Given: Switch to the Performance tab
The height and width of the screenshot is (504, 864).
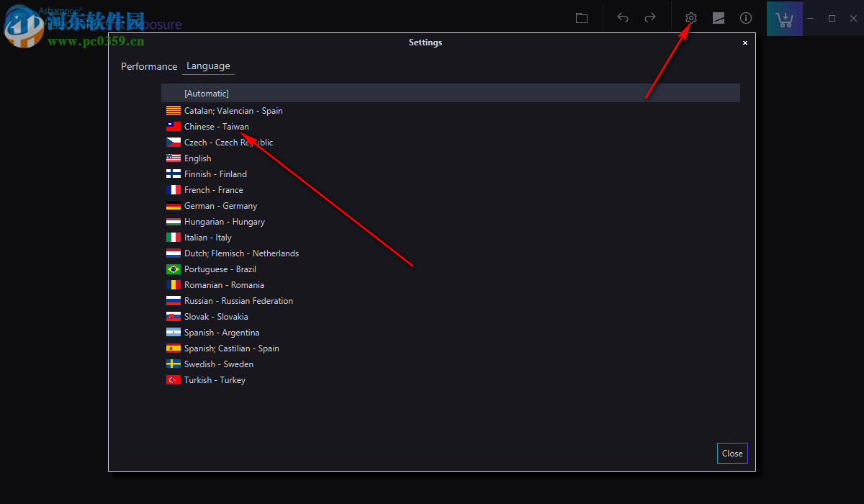Looking at the screenshot, I should (148, 66).
